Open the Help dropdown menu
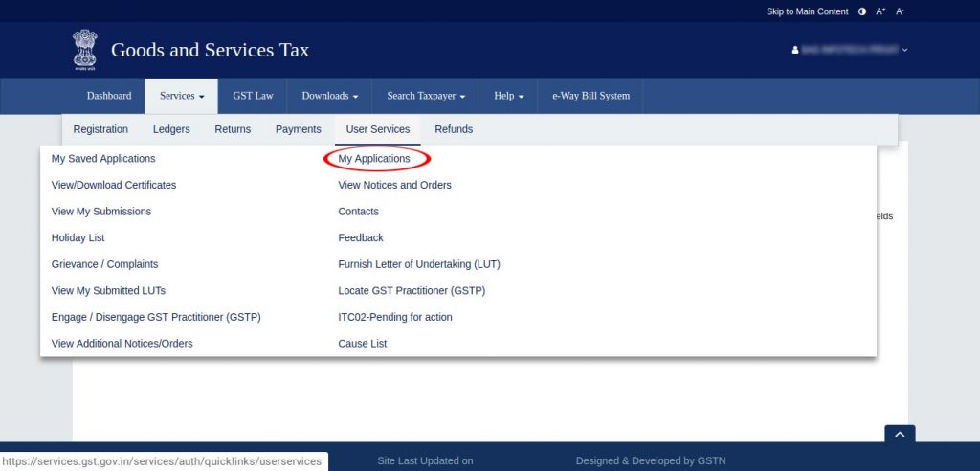 tap(508, 96)
